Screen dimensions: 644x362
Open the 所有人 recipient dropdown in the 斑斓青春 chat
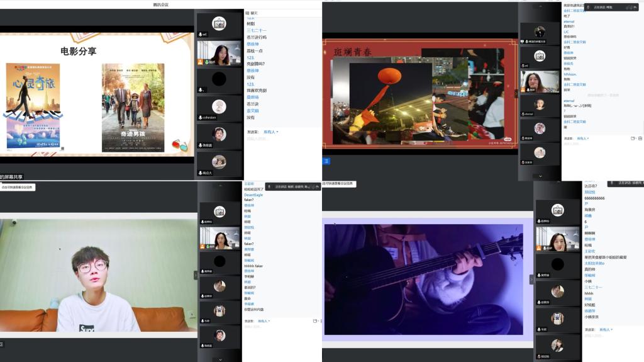tap(582, 139)
